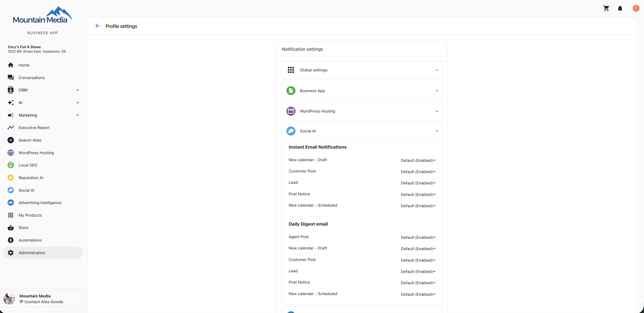The height and width of the screenshot is (313, 644).
Task: Click the Notification settings title
Action: [302, 49]
